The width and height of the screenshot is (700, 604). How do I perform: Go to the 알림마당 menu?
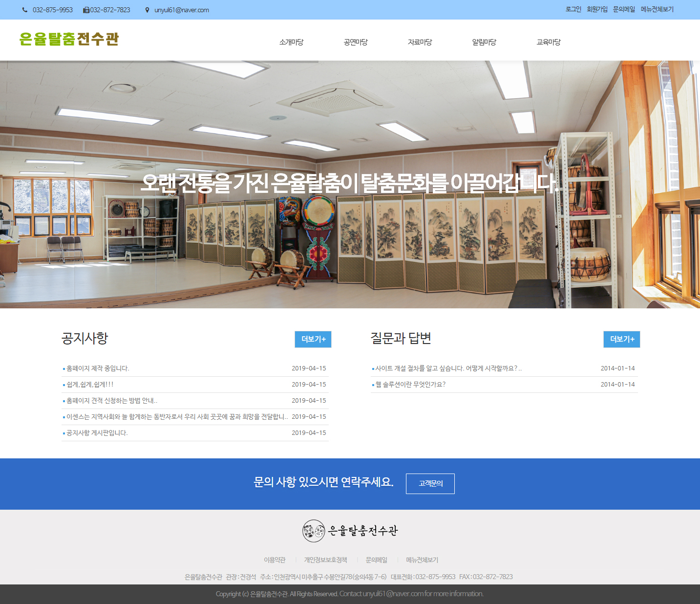pos(484,42)
